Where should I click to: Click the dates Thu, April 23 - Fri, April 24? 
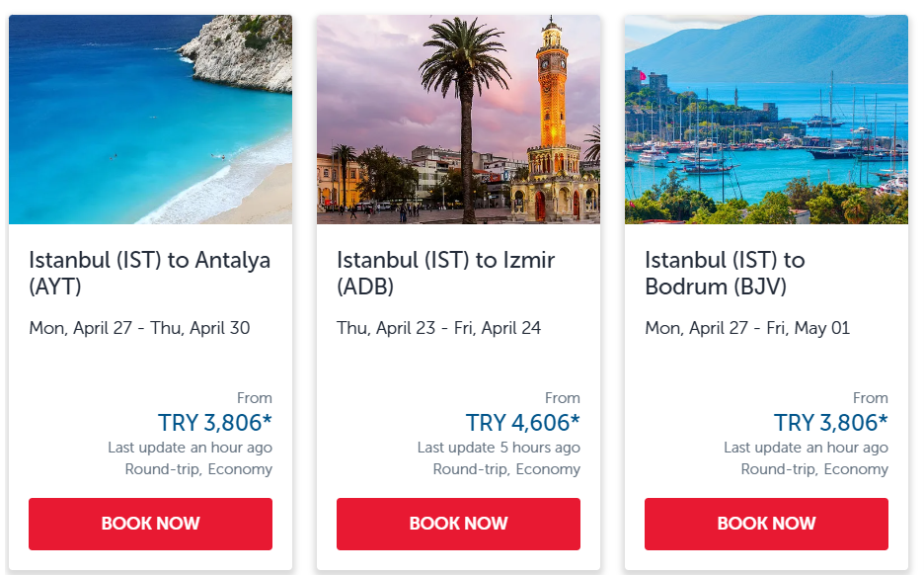438,328
